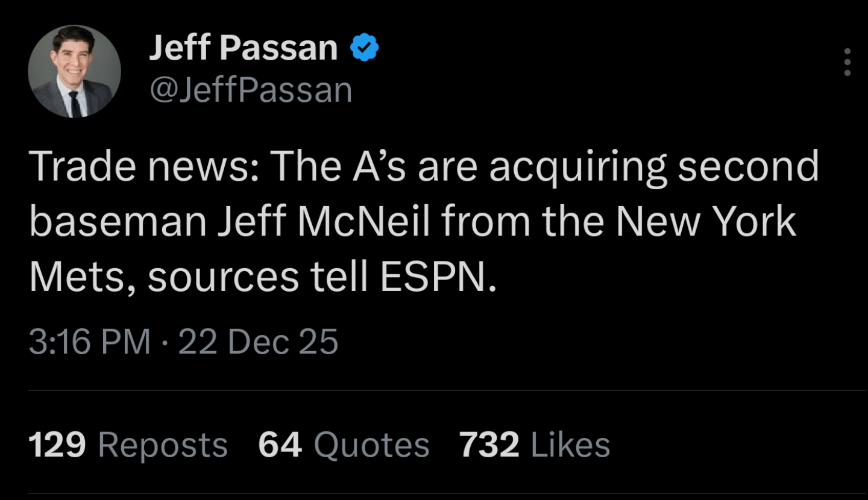Click the circular avatar to view profile

click(x=74, y=70)
